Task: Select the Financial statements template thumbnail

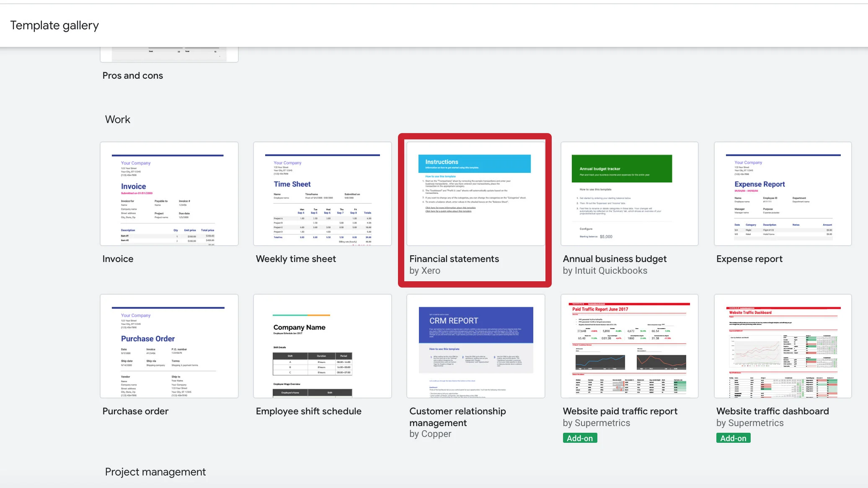Action: click(x=475, y=194)
